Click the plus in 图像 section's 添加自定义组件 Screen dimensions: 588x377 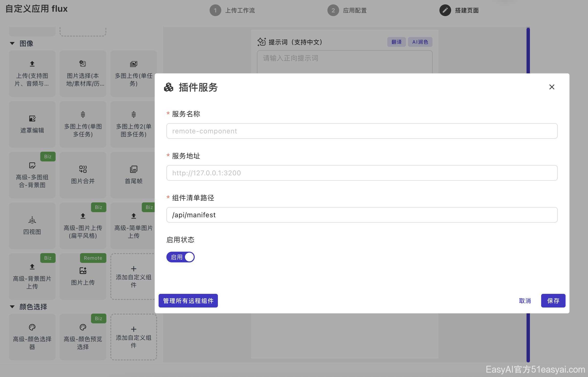[133, 269]
